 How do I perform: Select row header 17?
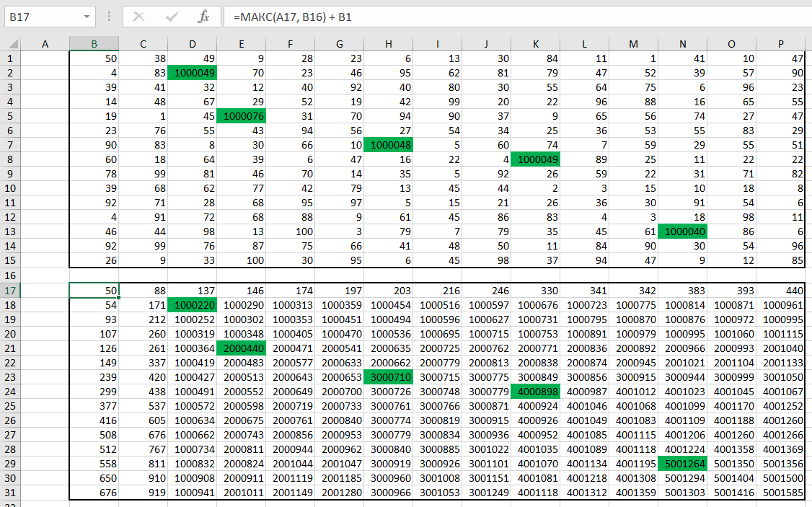pyautogui.click(x=10, y=291)
